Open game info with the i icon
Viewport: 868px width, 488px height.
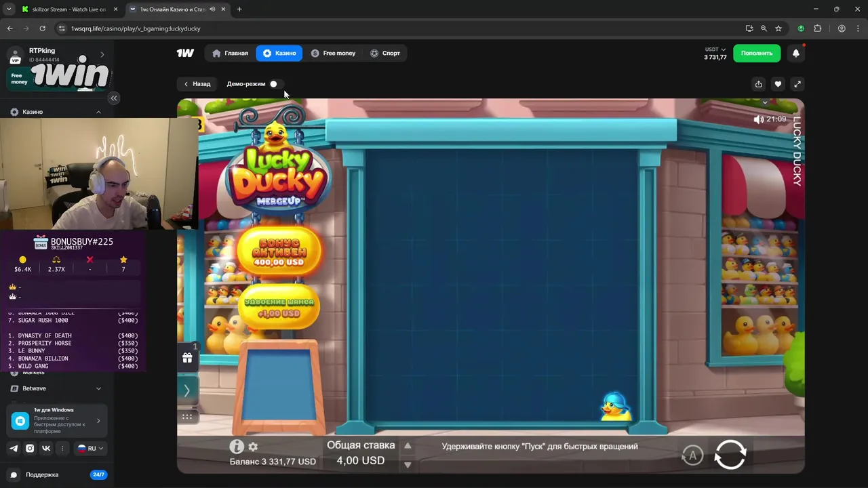[237, 447]
